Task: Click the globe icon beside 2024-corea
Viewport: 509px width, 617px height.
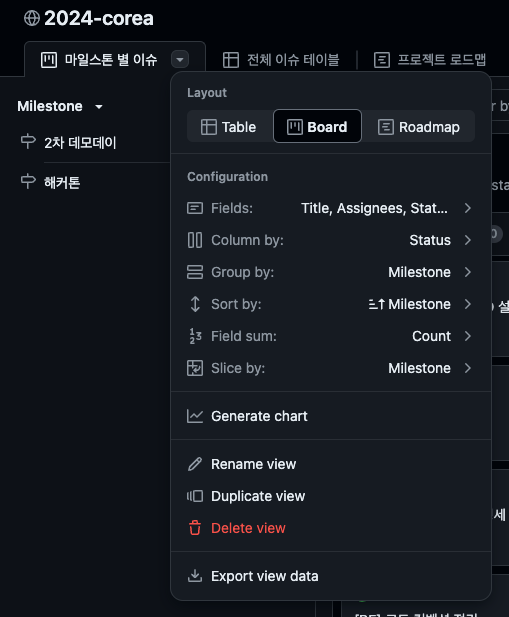Action: [x=32, y=18]
